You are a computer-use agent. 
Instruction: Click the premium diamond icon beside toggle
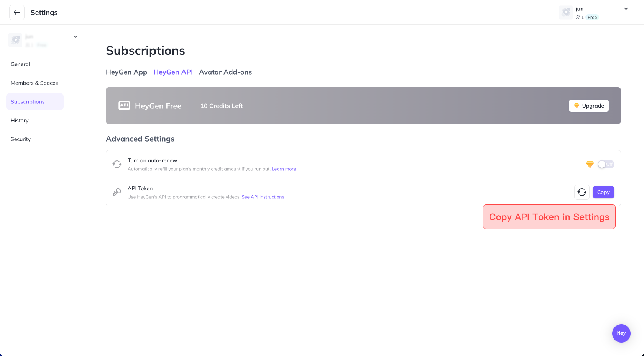coord(590,164)
